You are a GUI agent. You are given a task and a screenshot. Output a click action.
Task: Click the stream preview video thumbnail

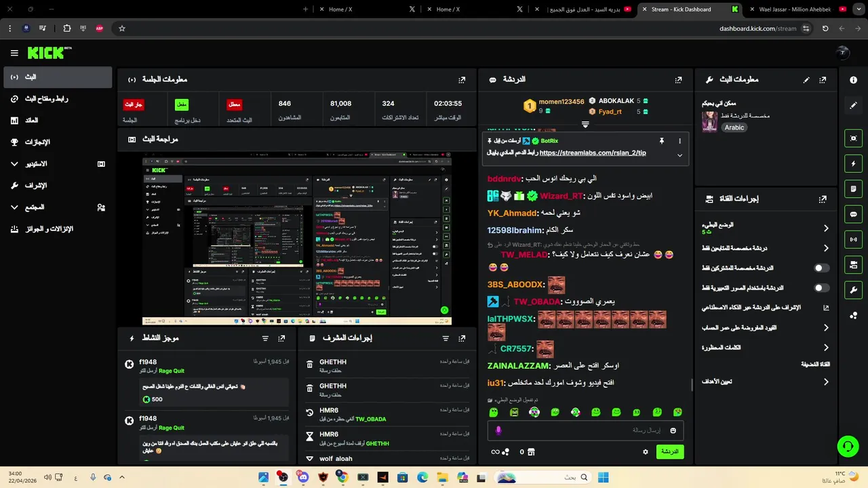tap(297, 239)
